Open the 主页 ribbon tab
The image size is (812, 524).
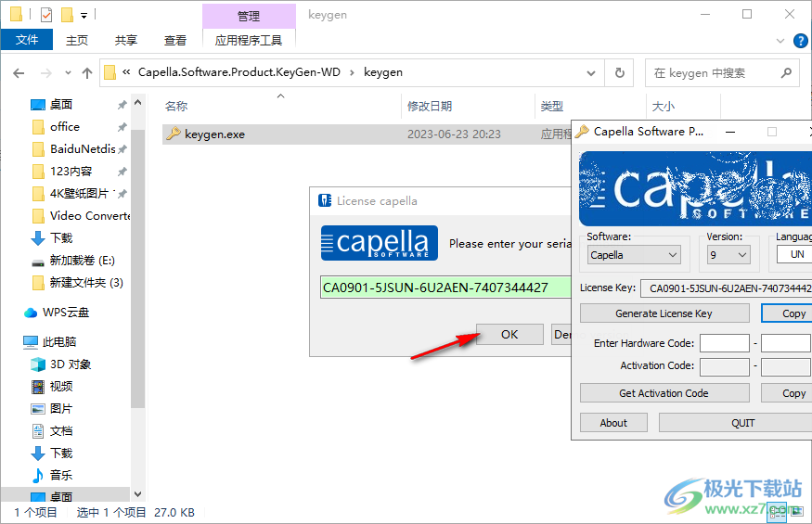(x=77, y=41)
